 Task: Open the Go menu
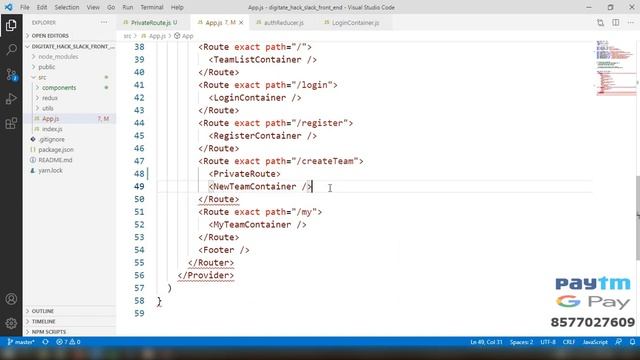111,7
